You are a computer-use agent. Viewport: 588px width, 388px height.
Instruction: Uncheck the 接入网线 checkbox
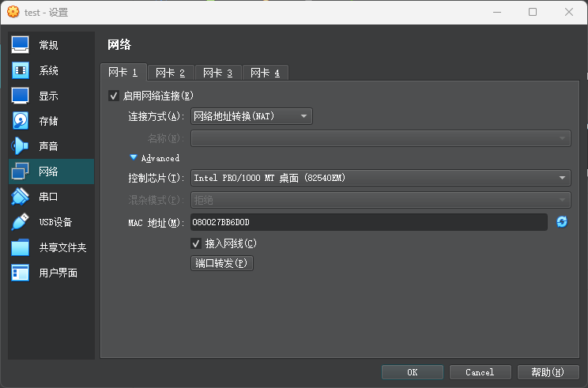pos(196,243)
